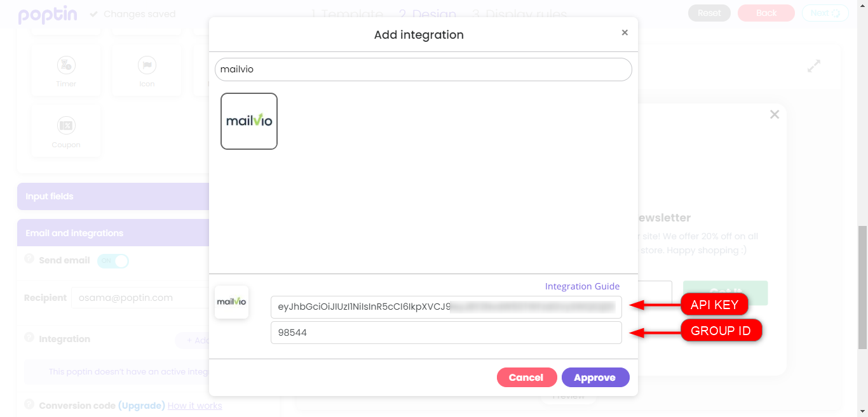Select the Mailvio integration tile
The image size is (868, 417).
[x=249, y=121]
